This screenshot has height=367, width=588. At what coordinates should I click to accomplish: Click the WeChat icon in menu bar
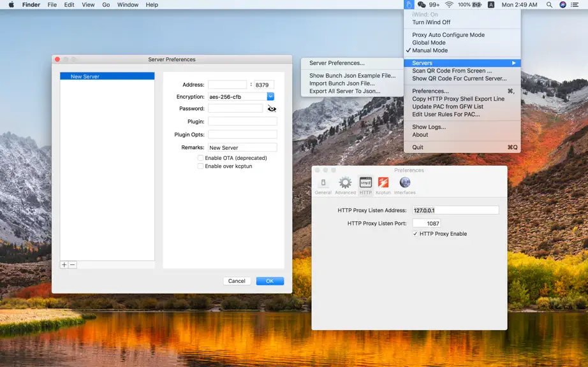coord(422,4)
